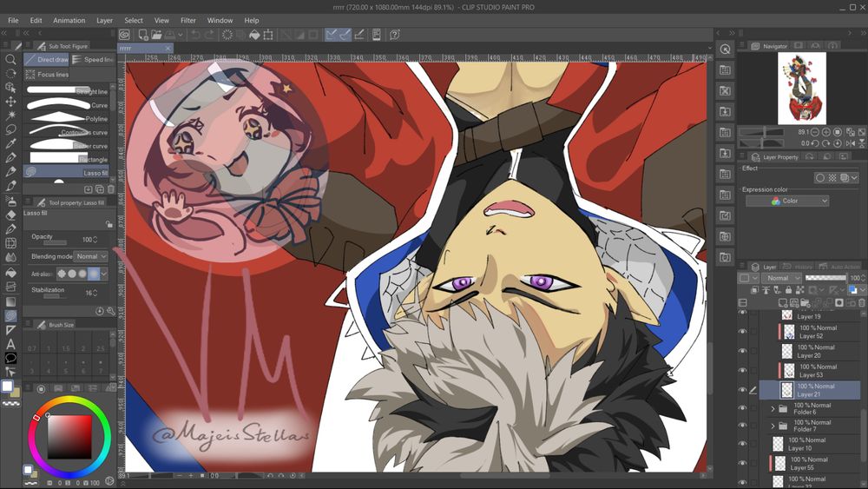The height and width of the screenshot is (489, 868).
Task: Open the Edit menu
Action: point(36,21)
